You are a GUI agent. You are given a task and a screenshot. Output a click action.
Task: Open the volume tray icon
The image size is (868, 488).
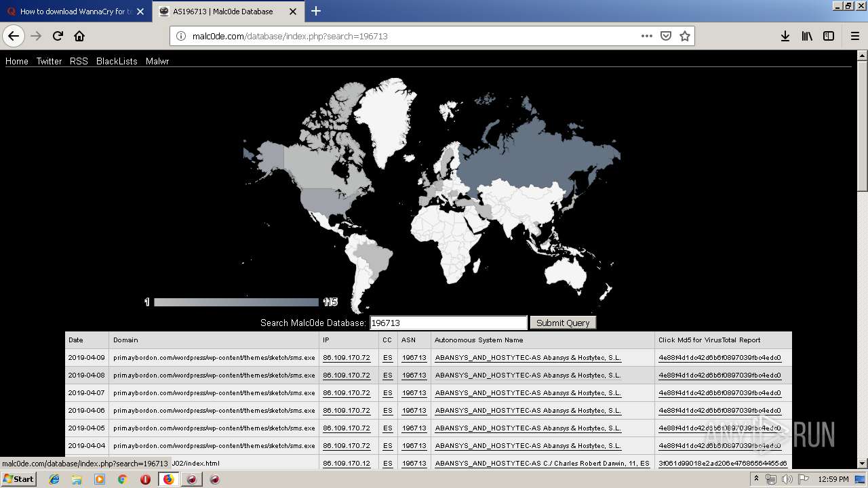tap(787, 479)
